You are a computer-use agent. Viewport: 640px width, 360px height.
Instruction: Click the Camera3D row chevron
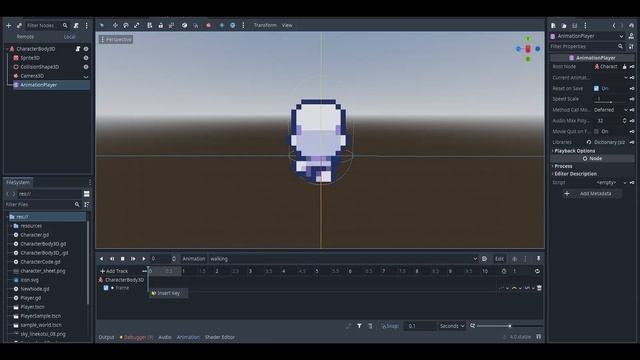(x=86, y=76)
